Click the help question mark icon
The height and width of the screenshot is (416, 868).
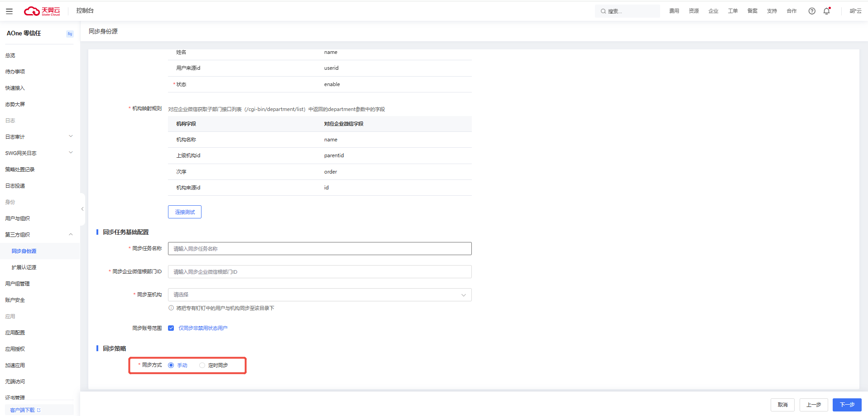(x=812, y=11)
